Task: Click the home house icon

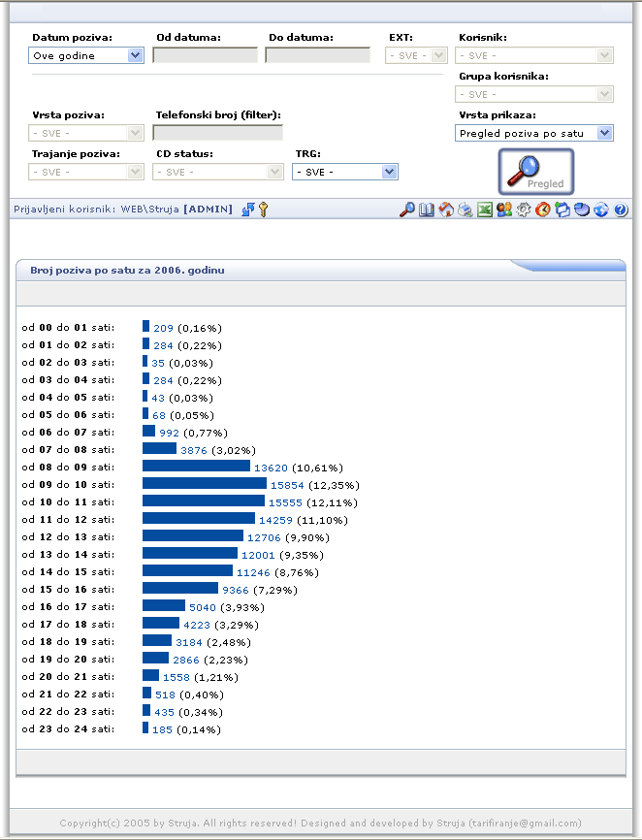Action: (445, 210)
